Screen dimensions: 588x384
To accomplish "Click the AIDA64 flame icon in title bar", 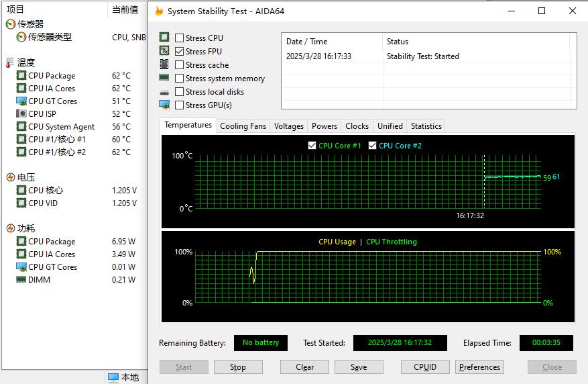I will (159, 11).
